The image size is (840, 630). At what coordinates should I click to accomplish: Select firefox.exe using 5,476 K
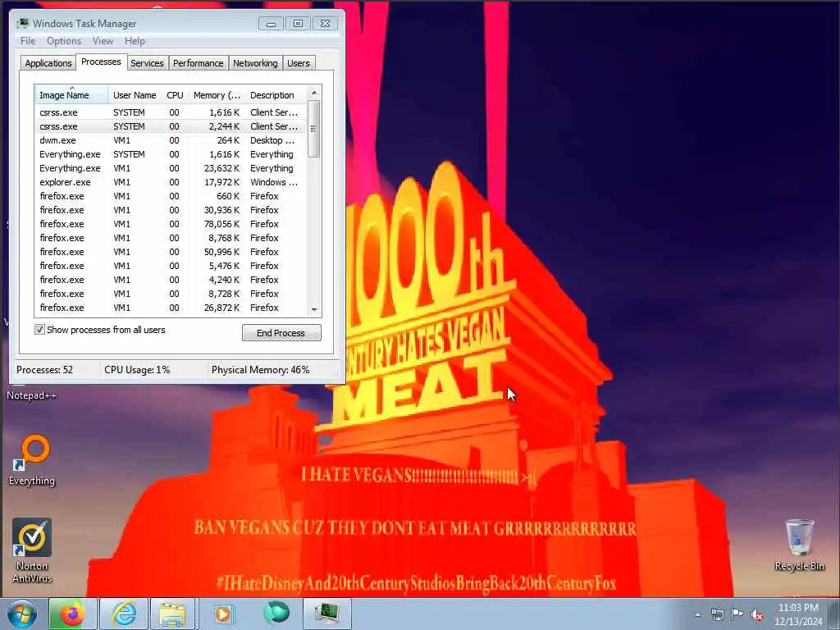tap(171, 266)
